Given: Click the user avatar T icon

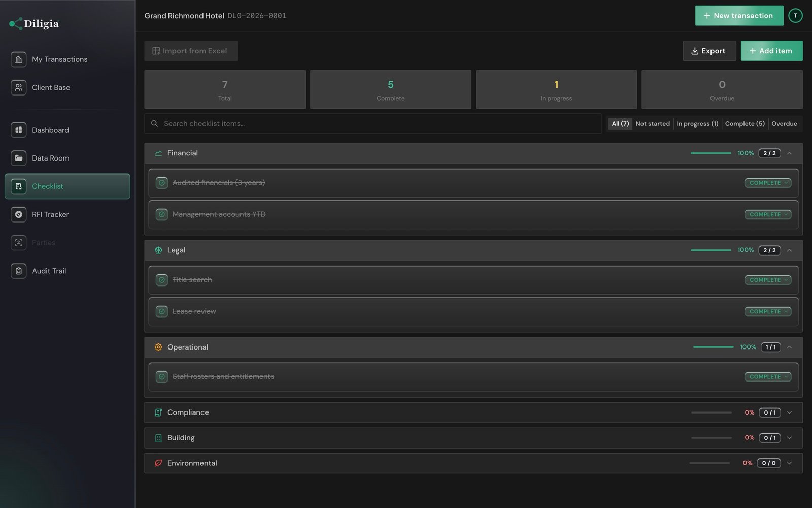Looking at the screenshot, I should pos(795,16).
